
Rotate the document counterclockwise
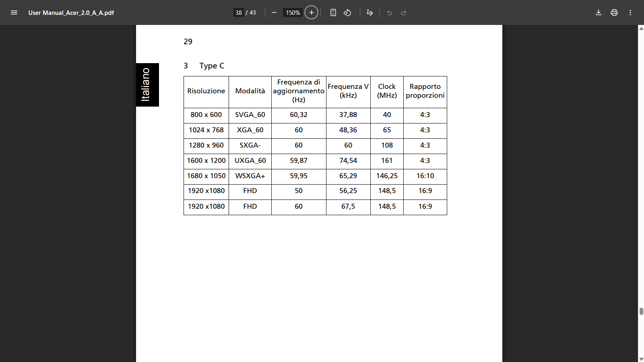347,12
